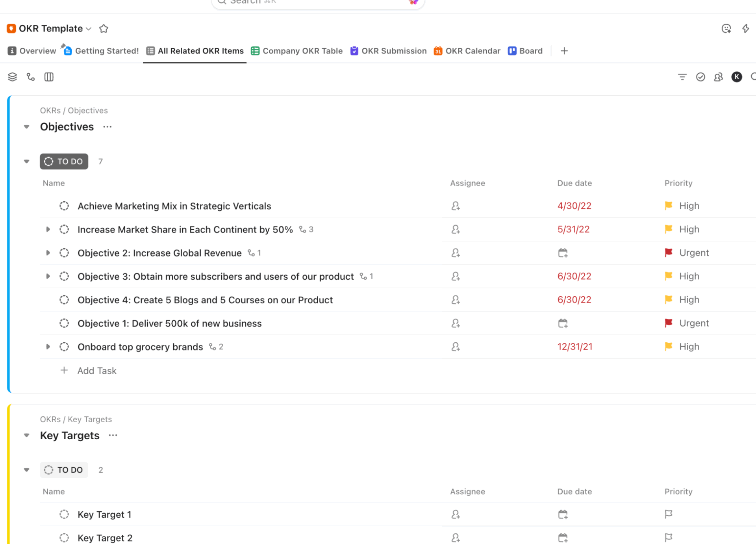Click Add Task under Objectives
The width and height of the screenshot is (756, 544).
click(96, 371)
